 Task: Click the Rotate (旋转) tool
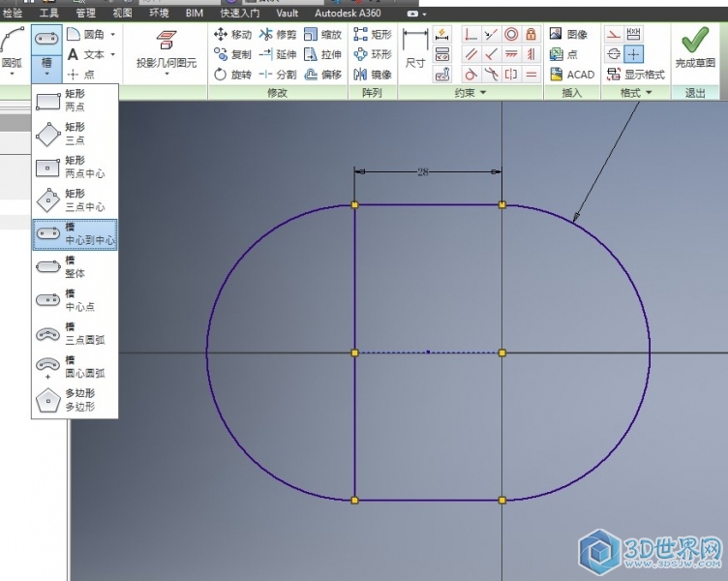tap(232, 75)
